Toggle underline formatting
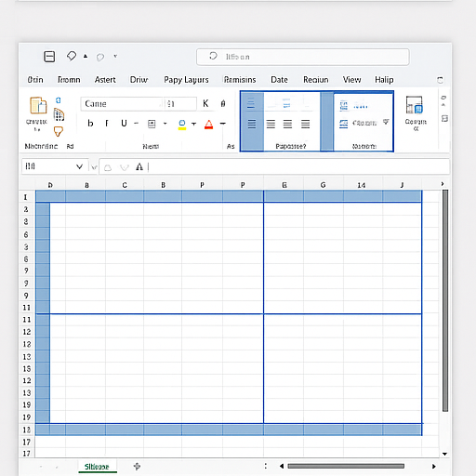Screen dimensions: 476x476 tap(124, 124)
